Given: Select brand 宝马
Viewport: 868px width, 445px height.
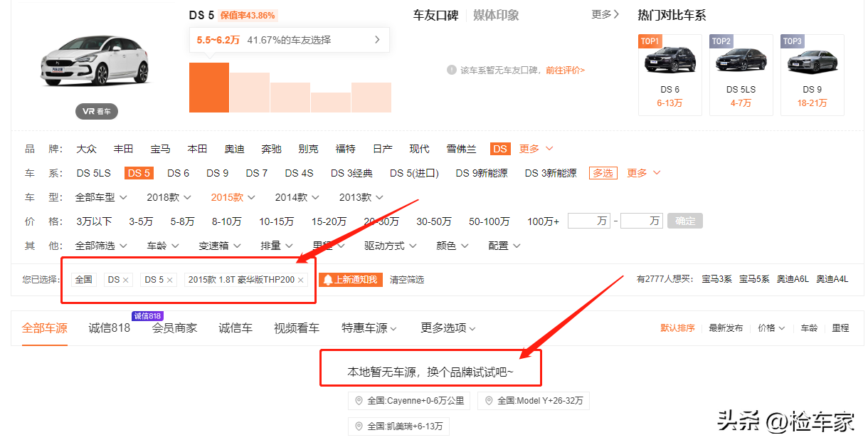Looking at the screenshot, I should (x=160, y=149).
